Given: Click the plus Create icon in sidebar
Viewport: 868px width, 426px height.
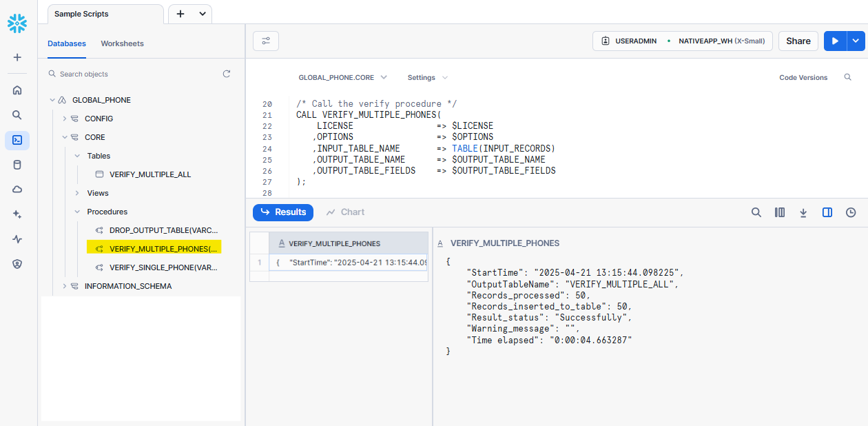Looking at the screenshot, I should pos(17,57).
